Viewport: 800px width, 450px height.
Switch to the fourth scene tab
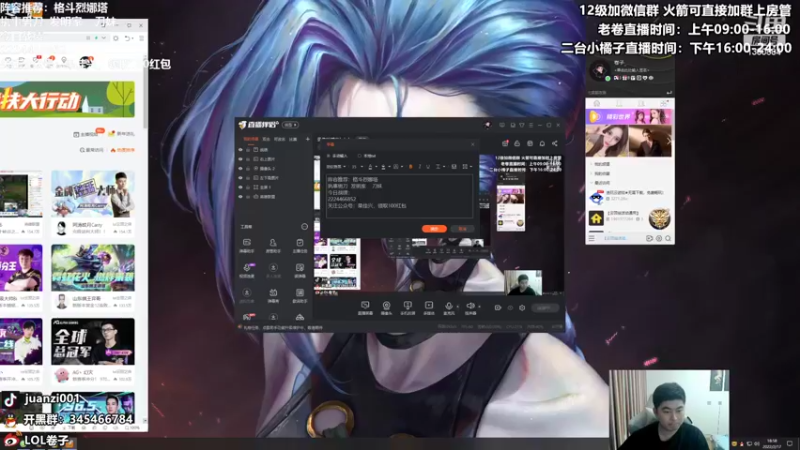point(293,139)
